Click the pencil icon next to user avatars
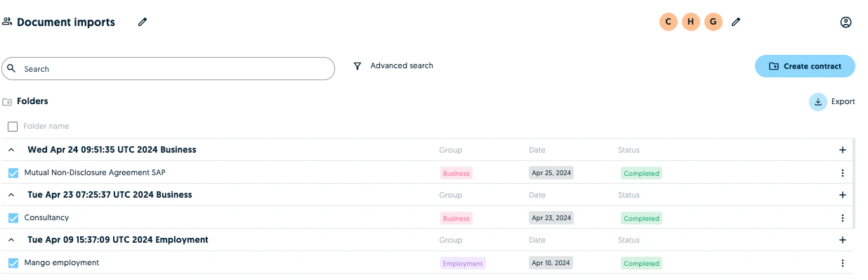 point(736,22)
